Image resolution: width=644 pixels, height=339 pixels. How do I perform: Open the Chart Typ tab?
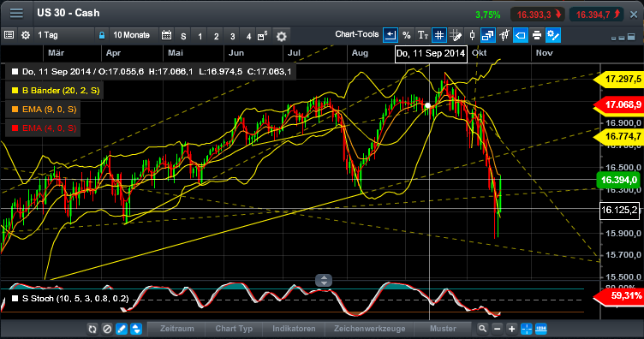click(x=234, y=329)
